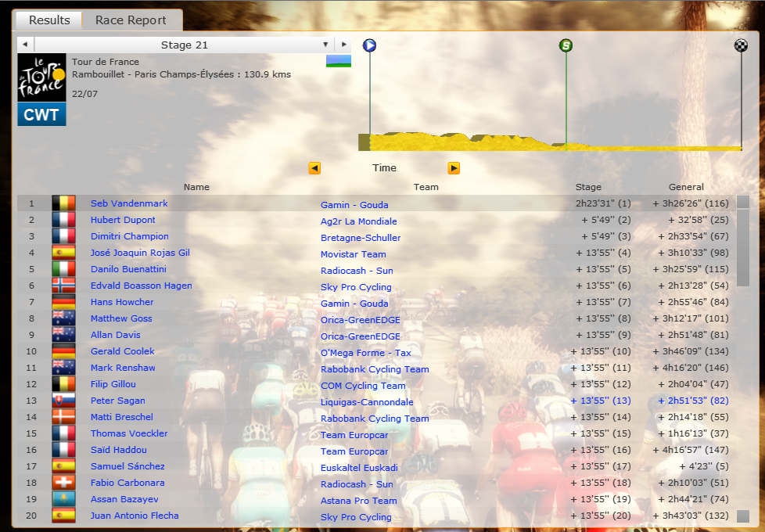Open team Ag2r La Mondiale

pyautogui.click(x=358, y=221)
